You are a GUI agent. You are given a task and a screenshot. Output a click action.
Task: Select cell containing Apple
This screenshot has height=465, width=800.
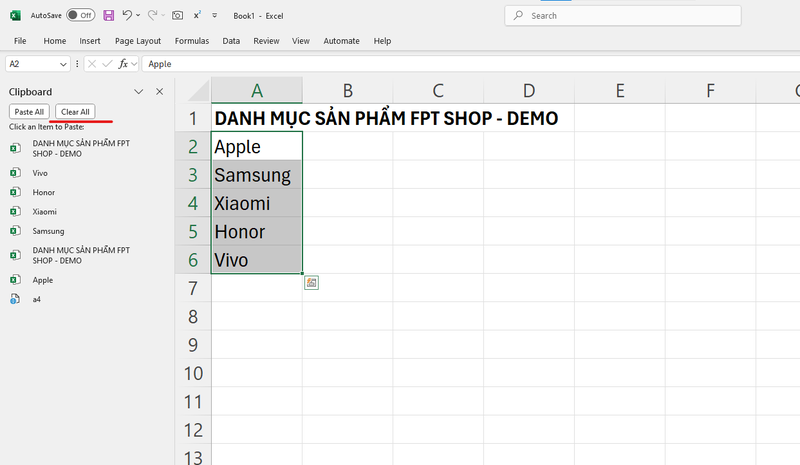pos(257,146)
